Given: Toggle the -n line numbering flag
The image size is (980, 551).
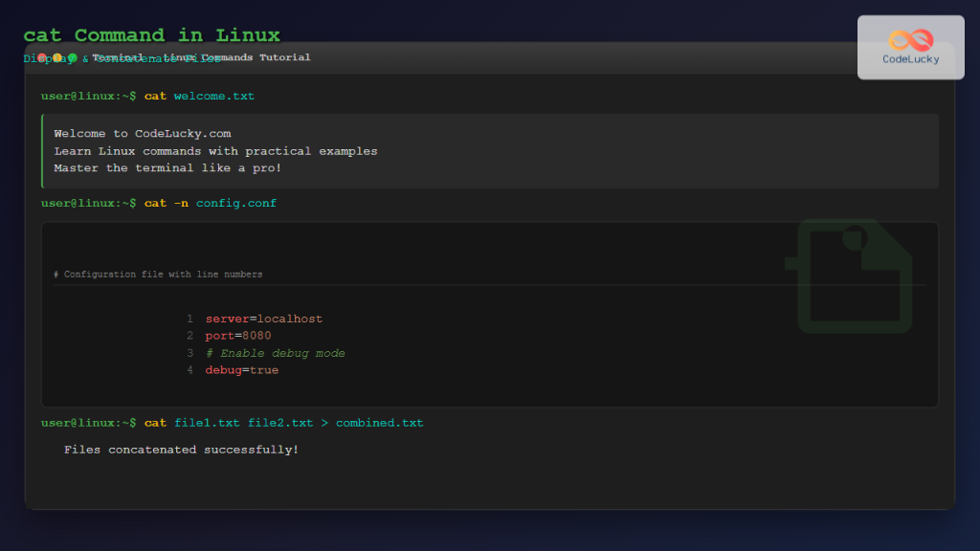Looking at the screenshot, I should (x=181, y=203).
